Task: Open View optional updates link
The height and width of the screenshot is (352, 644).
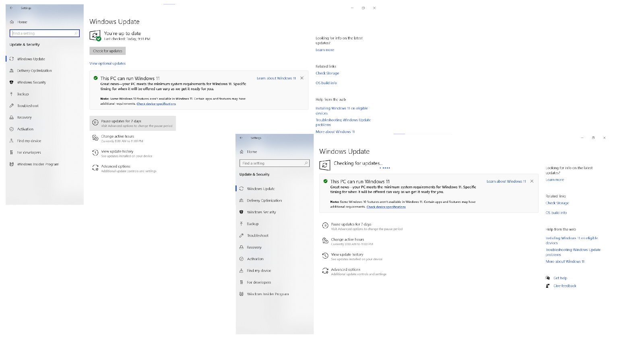Action: click(x=107, y=64)
